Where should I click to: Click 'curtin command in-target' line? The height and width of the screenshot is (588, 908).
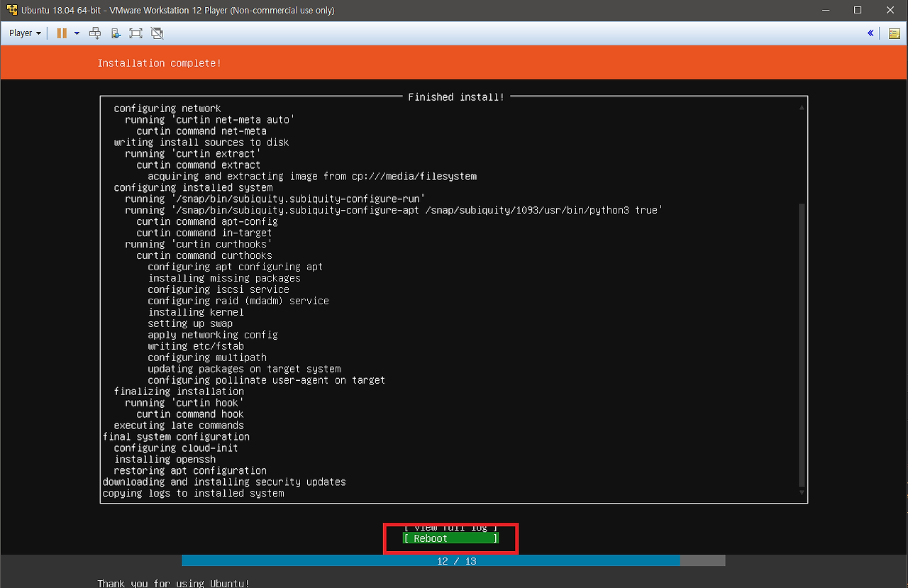point(204,233)
